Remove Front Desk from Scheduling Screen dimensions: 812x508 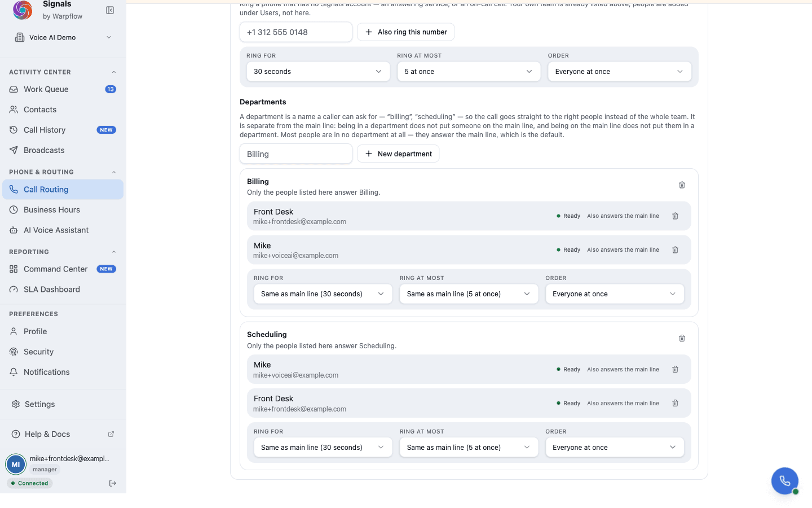[x=675, y=403]
